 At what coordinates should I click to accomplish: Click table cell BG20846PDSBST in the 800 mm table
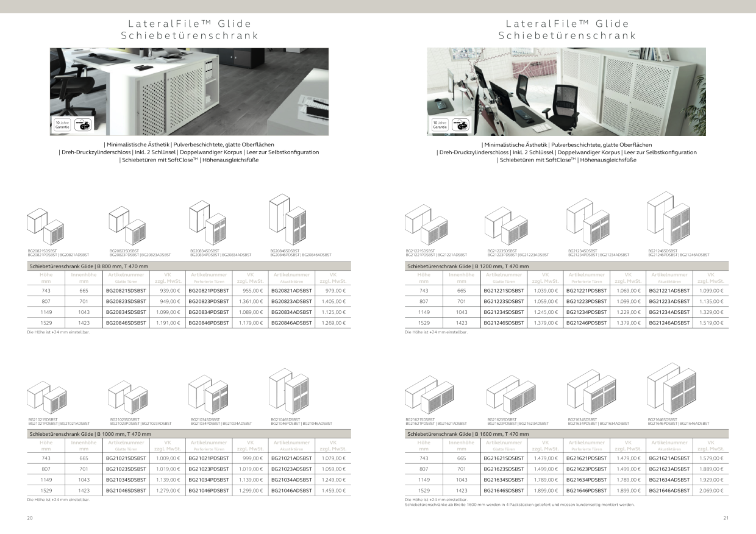click(209, 323)
